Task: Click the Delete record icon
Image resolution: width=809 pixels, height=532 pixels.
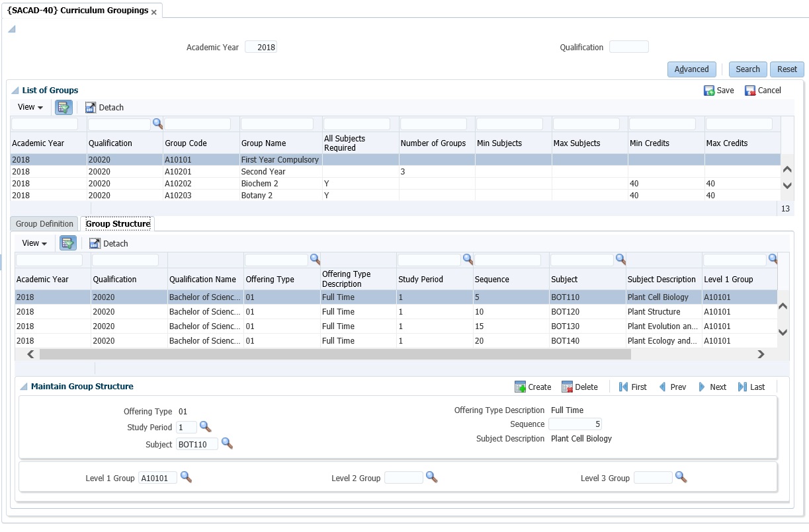Action: (567, 387)
